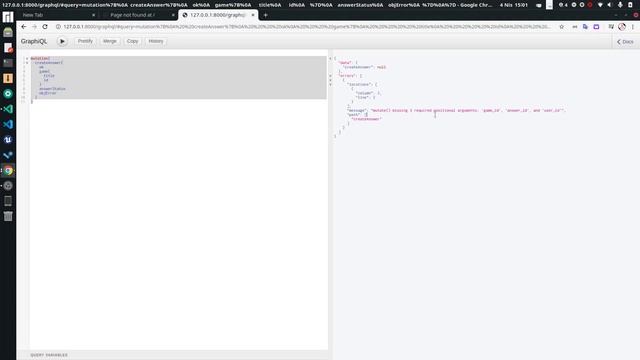The image size is (640, 360).
Task: Open the purple extension icon in toolbar
Action: (x=596, y=27)
